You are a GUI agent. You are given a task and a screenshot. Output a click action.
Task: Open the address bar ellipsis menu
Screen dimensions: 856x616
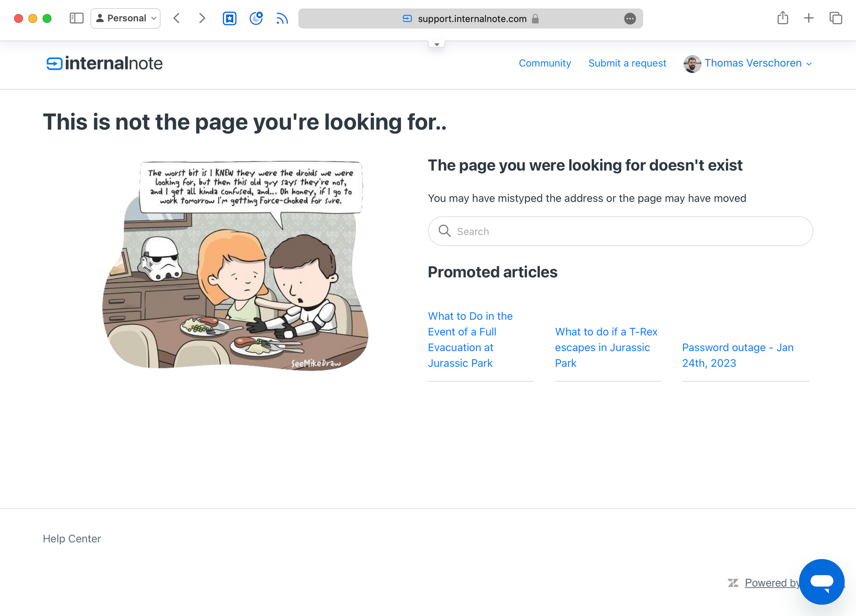630,18
